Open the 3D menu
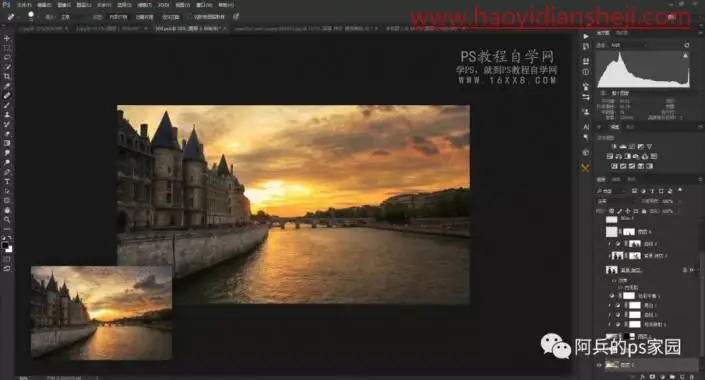Screen dimensions: 705x380 164,5
